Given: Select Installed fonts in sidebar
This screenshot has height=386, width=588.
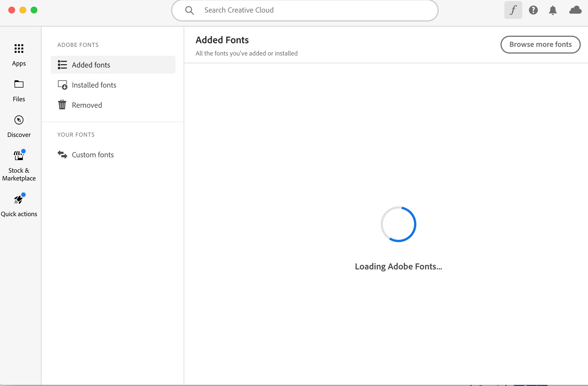Looking at the screenshot, I should 94,85.
